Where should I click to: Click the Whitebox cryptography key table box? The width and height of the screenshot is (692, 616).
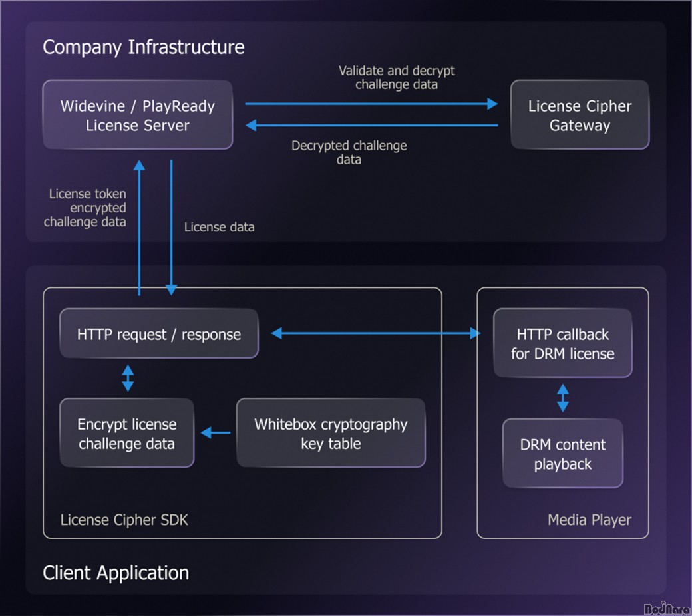tap(330, 434)
